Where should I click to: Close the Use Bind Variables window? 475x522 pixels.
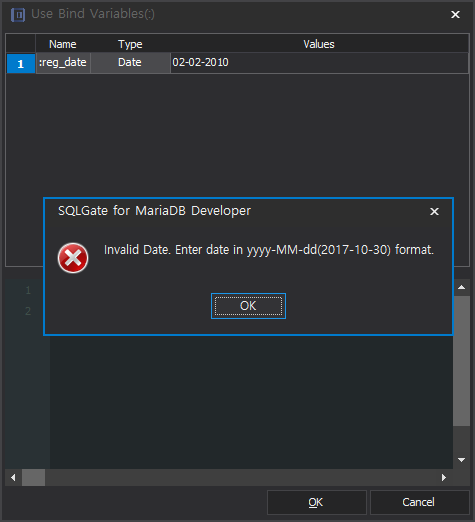point(455,14)
